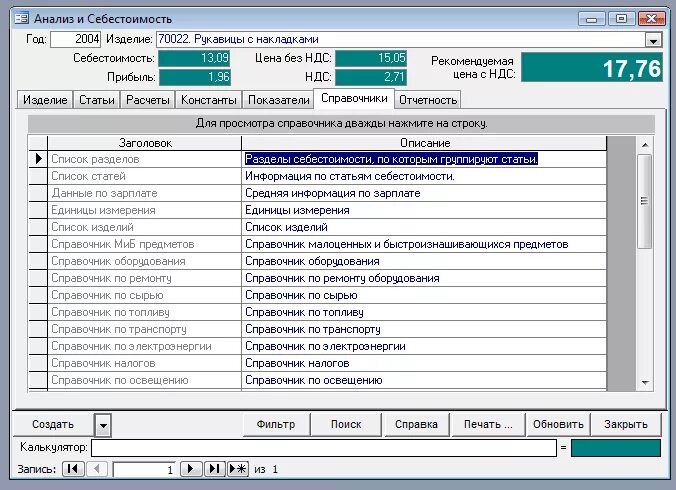
Task: Go to next record arrow button
Action: click(x=191, y=469)
